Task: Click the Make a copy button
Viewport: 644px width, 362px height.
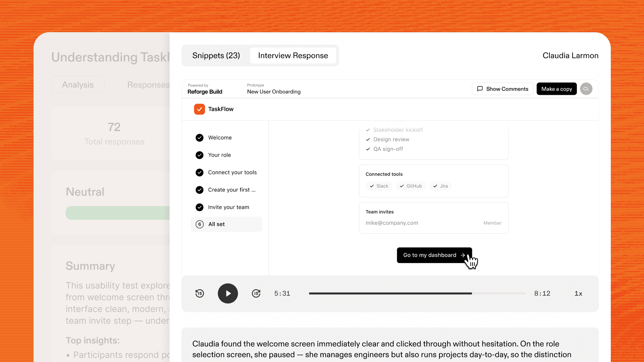Action: point(556,89)
